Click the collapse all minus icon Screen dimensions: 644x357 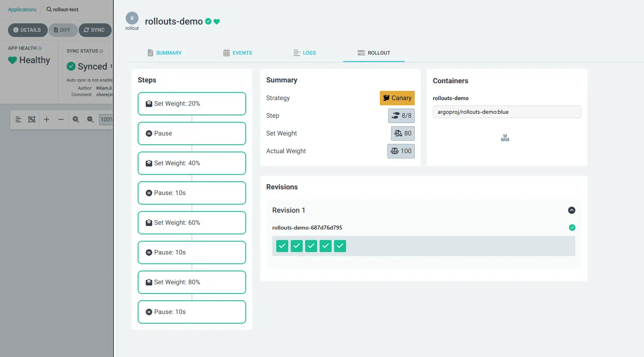pyautogui.click(x=61, y=119)
